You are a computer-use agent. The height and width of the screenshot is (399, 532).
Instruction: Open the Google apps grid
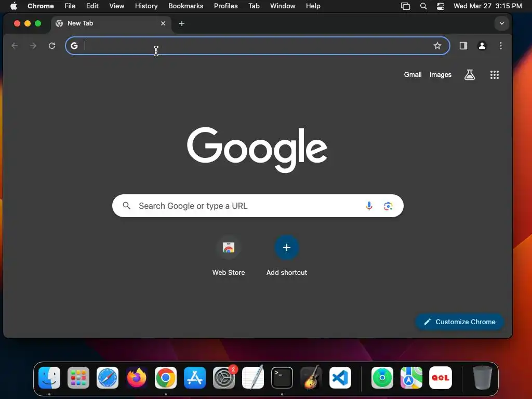(x=495, y=75)
